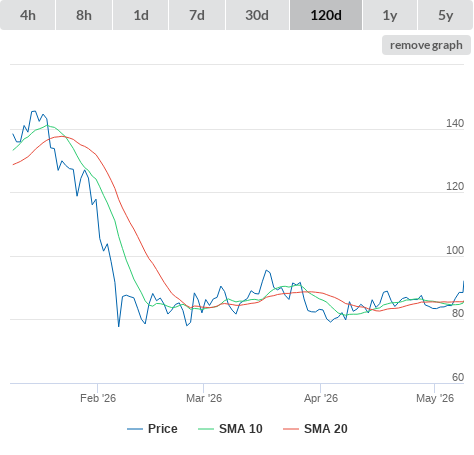Select the 4h time range tab
474x455 pixels.
(x=28, y=15)
